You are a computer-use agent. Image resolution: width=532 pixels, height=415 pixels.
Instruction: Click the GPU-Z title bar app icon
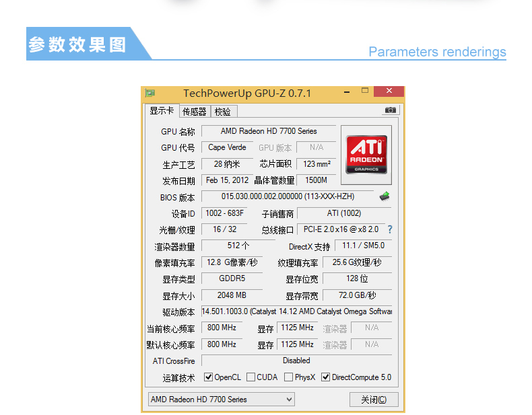pos(150,93)
